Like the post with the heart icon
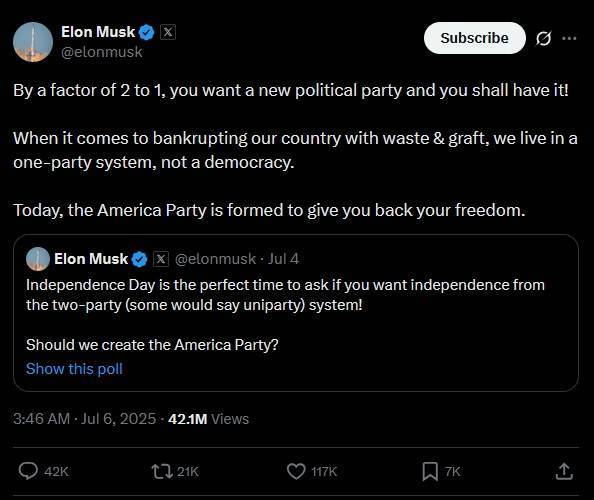The height and width of the screenshot is (500, 594). pos(296,472)
